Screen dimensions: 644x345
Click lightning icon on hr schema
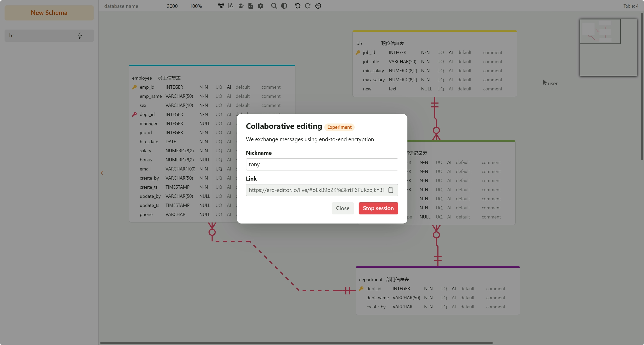[80, 36]
